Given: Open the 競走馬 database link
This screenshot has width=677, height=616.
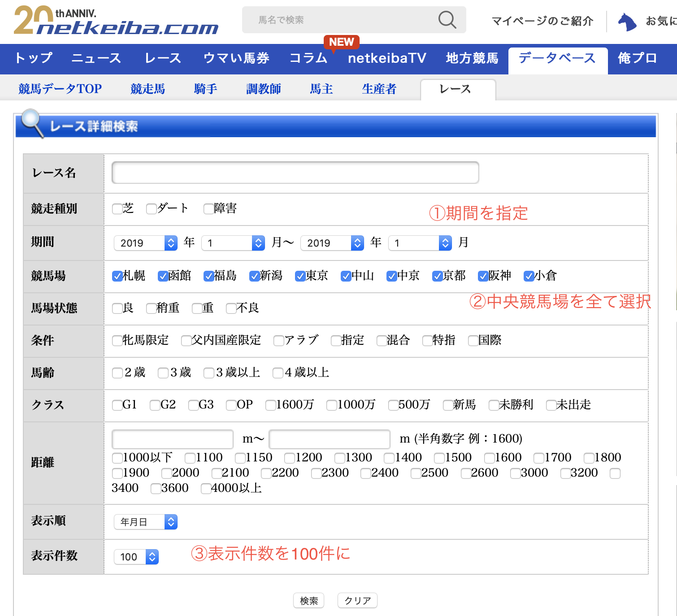Looking at the screenshot, I should tap(148, 89).
